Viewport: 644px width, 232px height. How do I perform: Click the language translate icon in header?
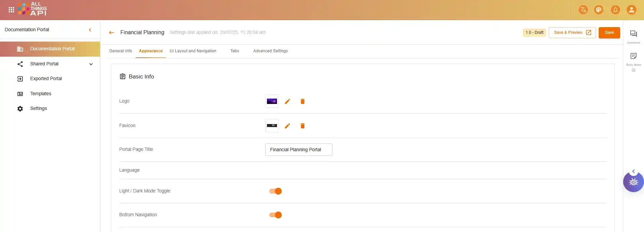pyautogui.click(x=583, y=10)
